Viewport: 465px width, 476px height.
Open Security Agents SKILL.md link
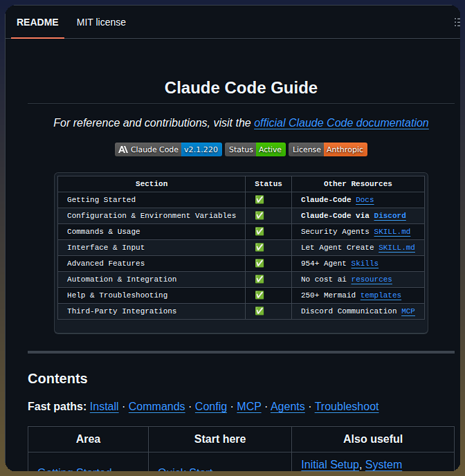coord(392,232)
